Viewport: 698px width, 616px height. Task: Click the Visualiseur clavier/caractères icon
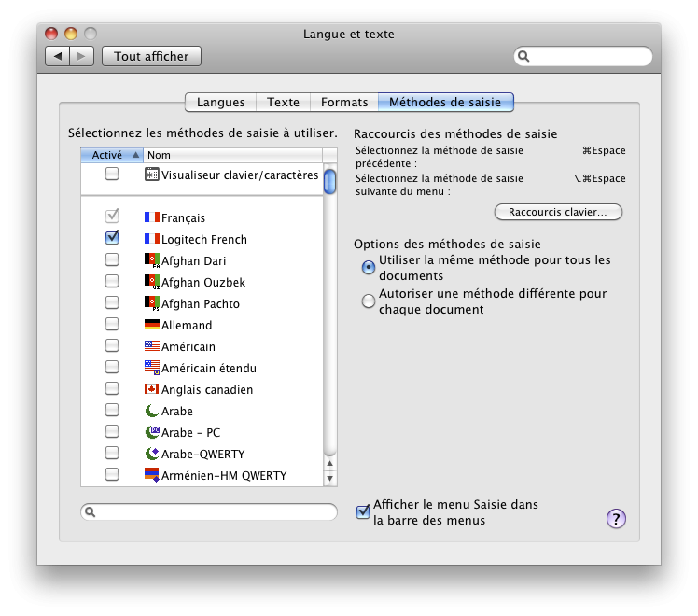pyautogui.click(x=152, y=175)
